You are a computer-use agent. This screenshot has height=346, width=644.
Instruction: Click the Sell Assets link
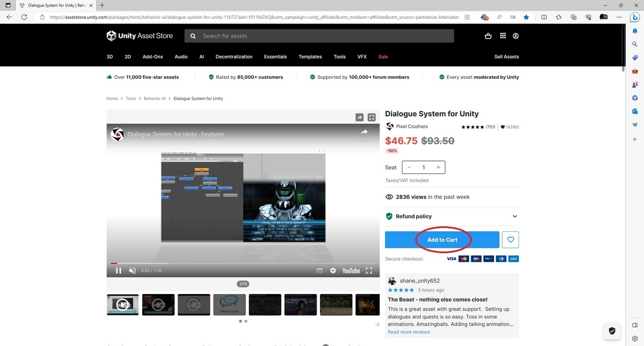(x=507, y=57)
